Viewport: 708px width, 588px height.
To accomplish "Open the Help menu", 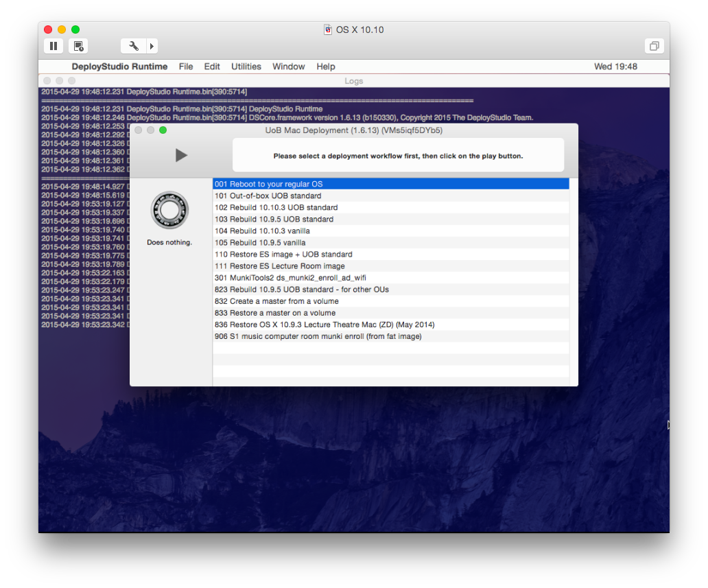I will pyautogui.click(x=326, y=67).
